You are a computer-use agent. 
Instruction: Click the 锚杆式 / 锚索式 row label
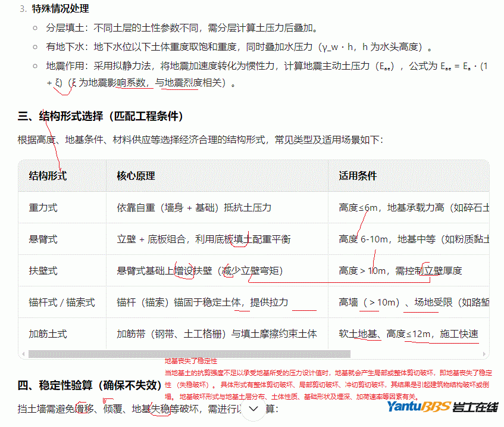pyautogui.click(x=61, y=303)
